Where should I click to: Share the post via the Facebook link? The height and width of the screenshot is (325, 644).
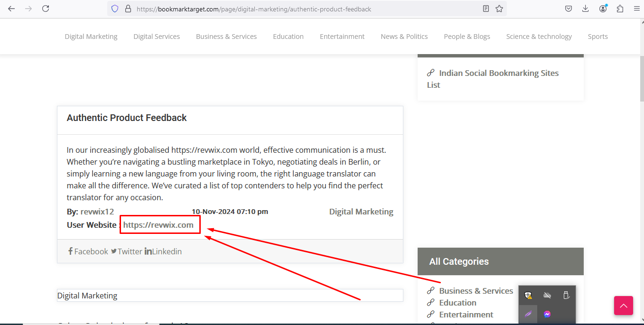point(88,251)
